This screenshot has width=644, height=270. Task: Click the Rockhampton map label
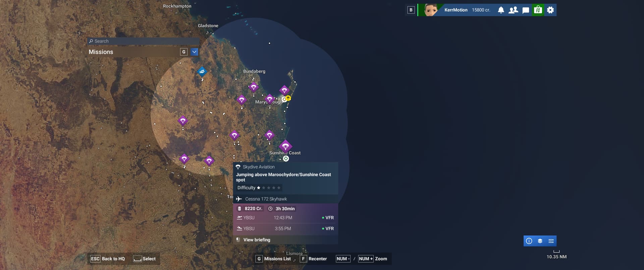pyautogui.click(x=177, y=6)
